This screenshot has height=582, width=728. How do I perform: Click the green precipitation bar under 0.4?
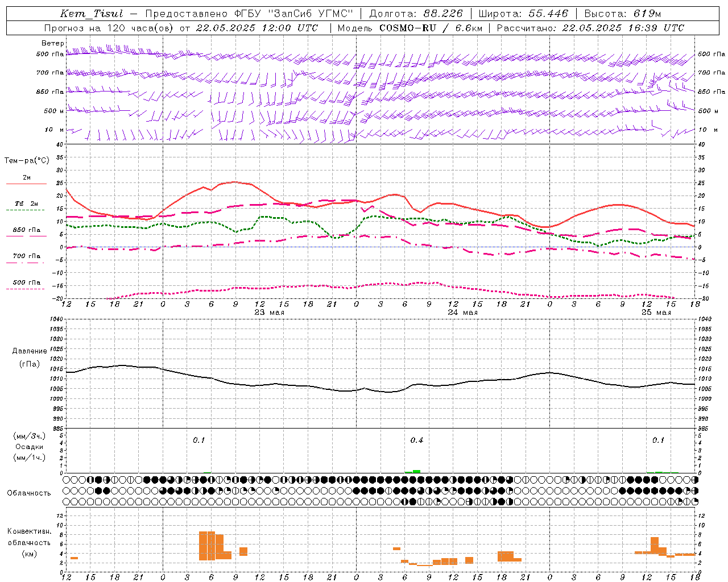[x=416, y=471]
